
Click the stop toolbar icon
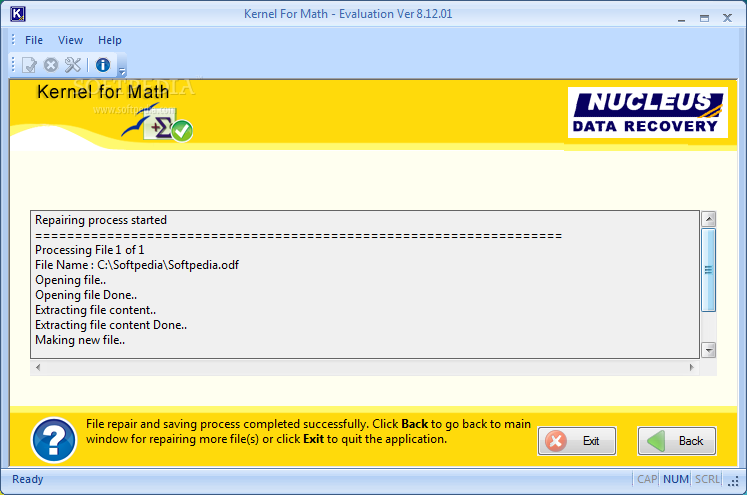click(x=51, y=65)
